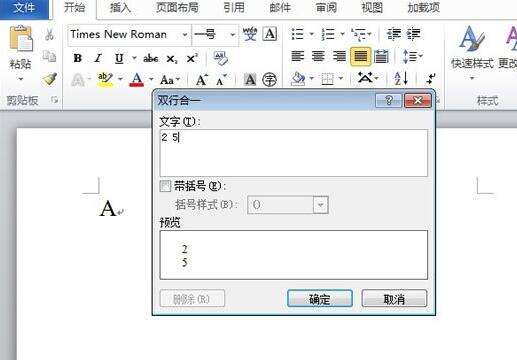Click the A-Z sort icon
517x360 pixels.
click(x=401, y=79)
